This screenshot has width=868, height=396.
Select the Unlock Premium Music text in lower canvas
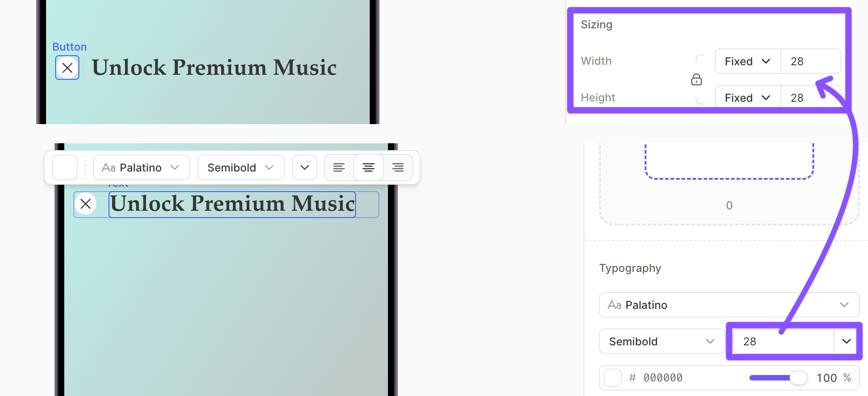[x=232, y=204]
